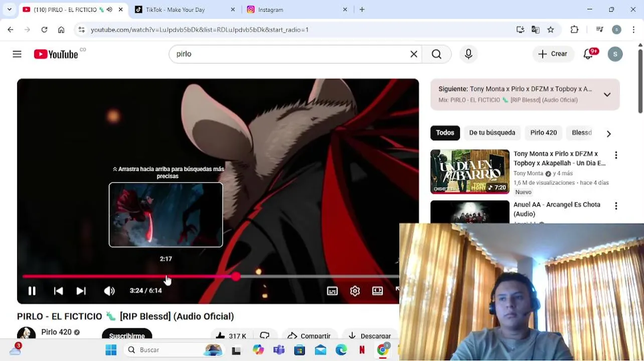Mute the video volume

(x=109, y=291)
